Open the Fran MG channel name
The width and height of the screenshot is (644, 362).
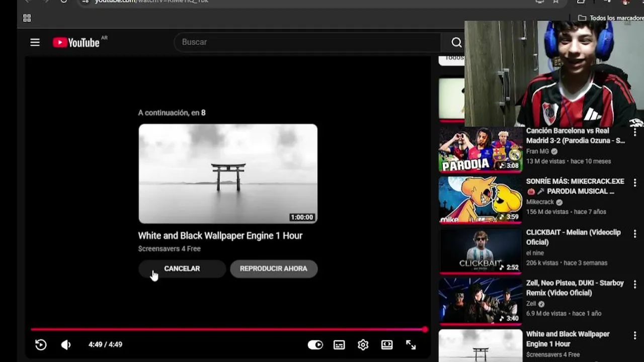click(x=537, y=151)
